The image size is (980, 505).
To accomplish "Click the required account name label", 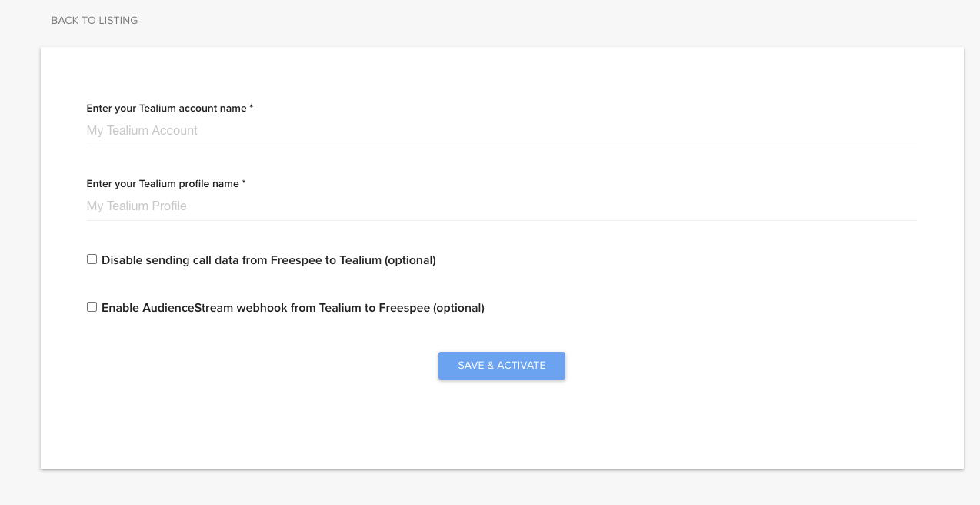I will [x=168, y=108].
